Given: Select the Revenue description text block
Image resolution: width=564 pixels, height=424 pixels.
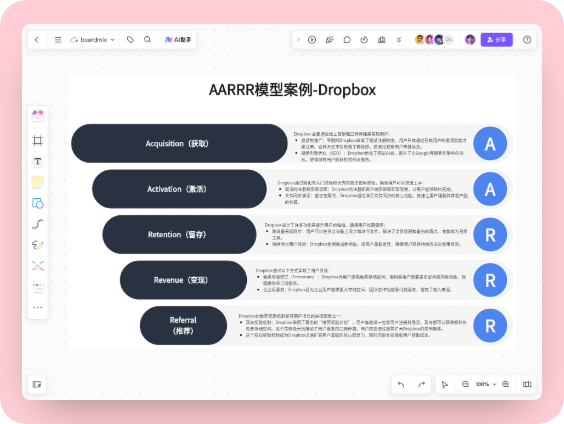Looking at the screenshot, I should click(x=361, y=280).
